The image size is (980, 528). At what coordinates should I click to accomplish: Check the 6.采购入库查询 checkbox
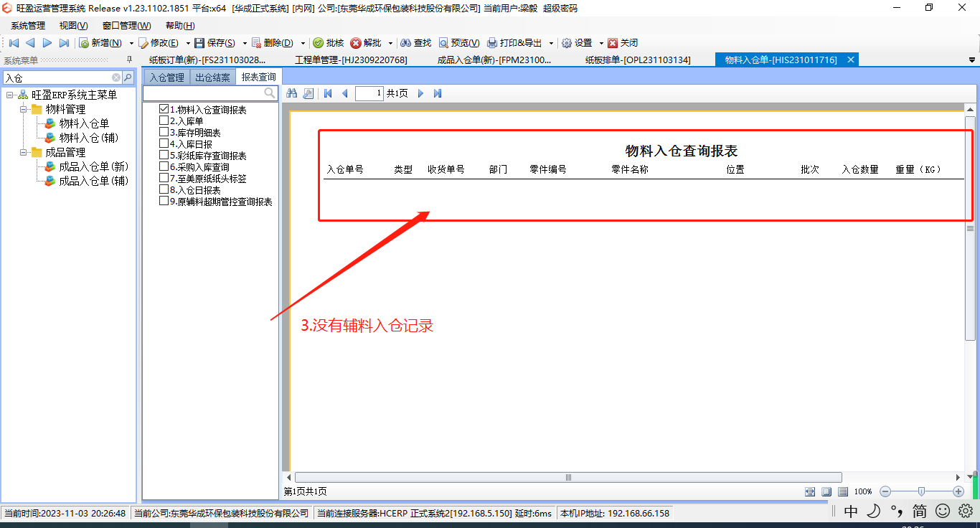[x=164, y=167]
